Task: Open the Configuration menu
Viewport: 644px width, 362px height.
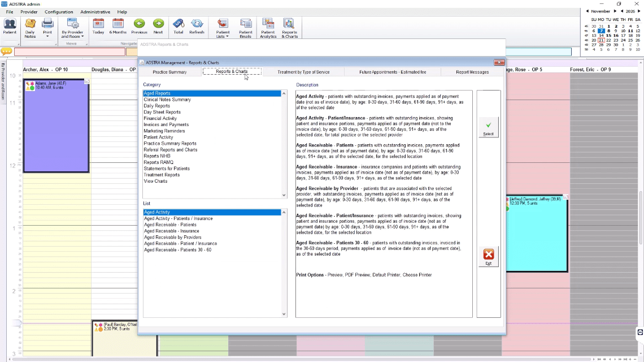Action: point(59,12)
